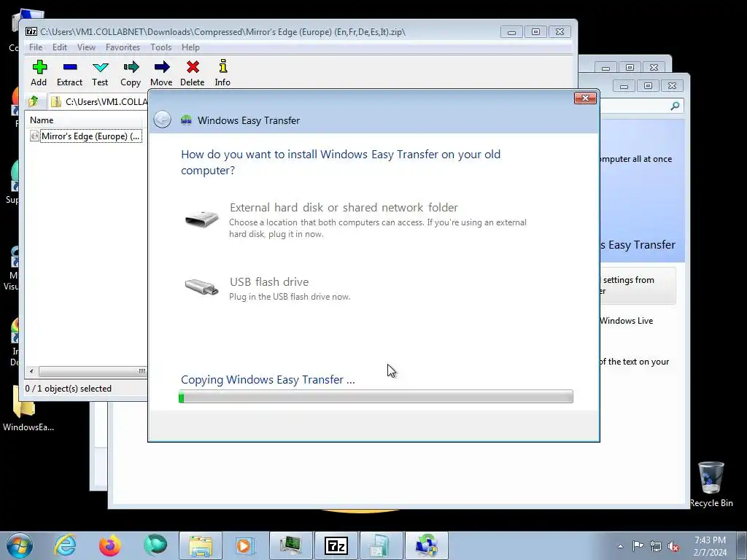Select the WindowsEa... desktop folder

pyautogui.click(x=28, y=408)
